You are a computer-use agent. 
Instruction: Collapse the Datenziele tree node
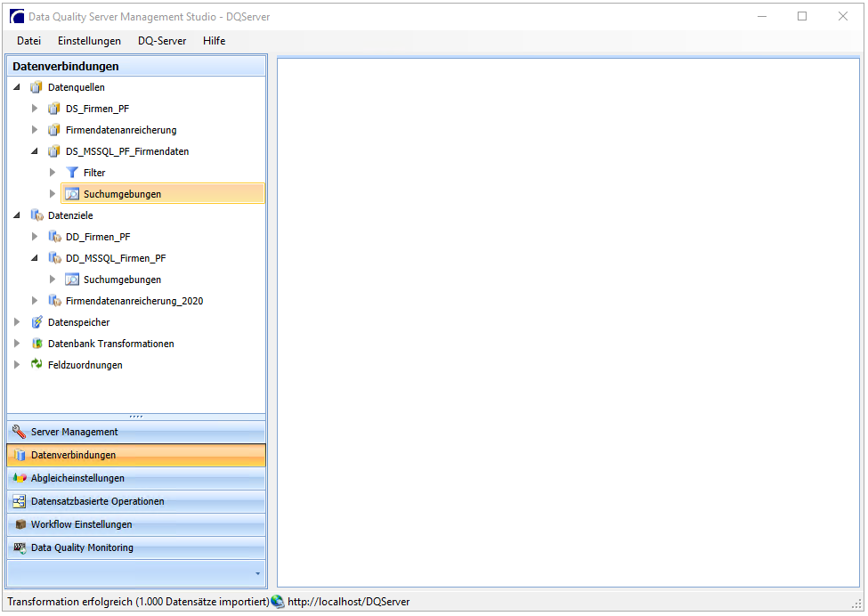[x=17, y=215]
